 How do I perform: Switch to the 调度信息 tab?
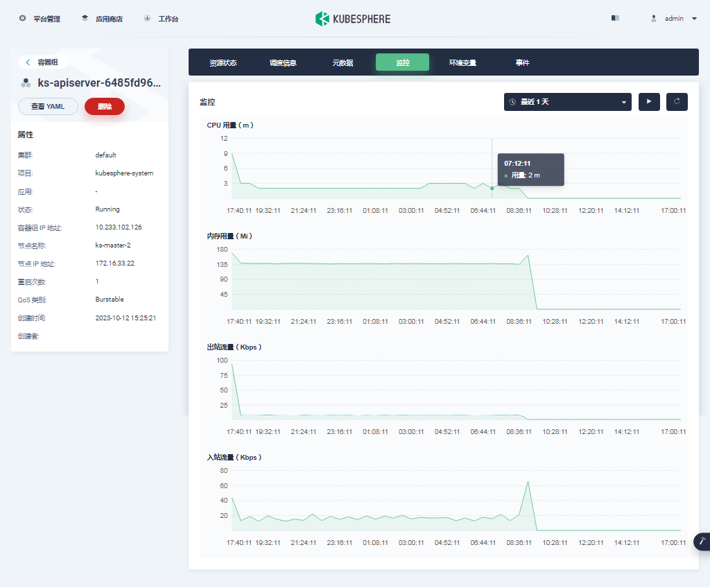(283, 62)
